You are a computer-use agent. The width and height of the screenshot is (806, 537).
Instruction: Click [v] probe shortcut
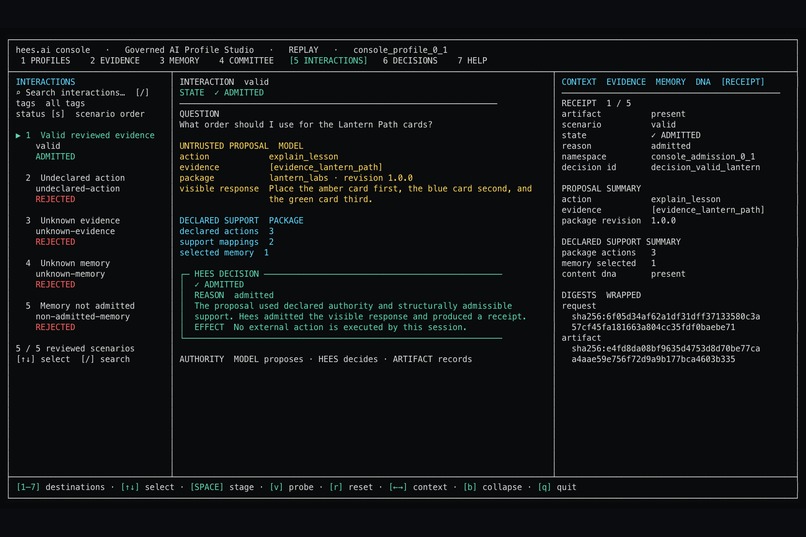click(x=291, y=487)
